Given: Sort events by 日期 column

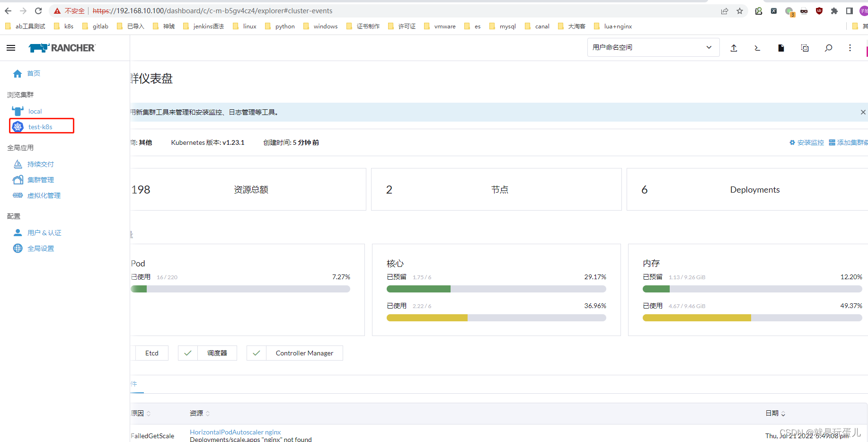Looking at the screenshot, I should pos(775,413).
